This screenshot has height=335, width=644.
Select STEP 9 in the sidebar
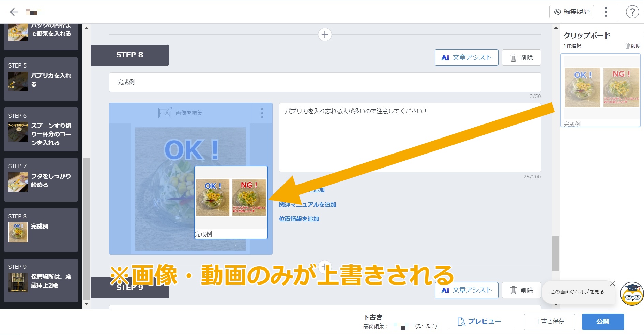41,280
